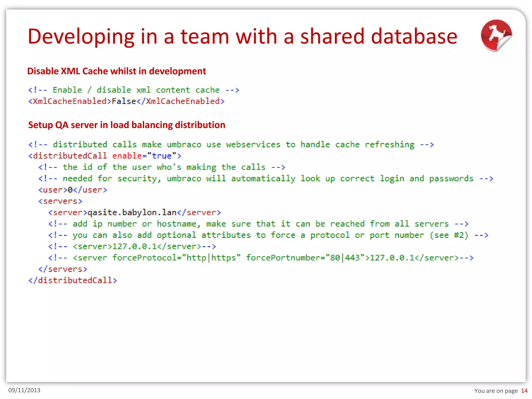532x399 pixels.
Task: Click the commented forceProtocol server line
Action: coord(261,258)
